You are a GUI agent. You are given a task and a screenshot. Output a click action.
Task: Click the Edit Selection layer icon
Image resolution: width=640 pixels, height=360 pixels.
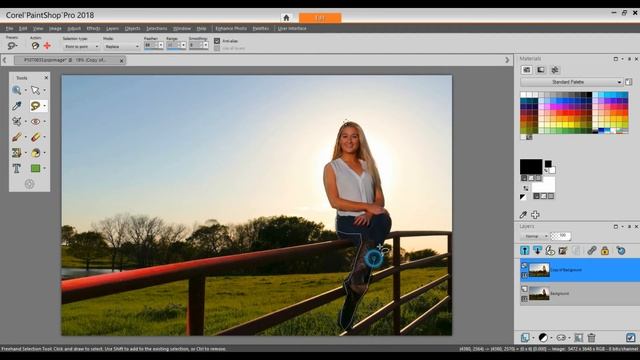click(x=562, y=250)
